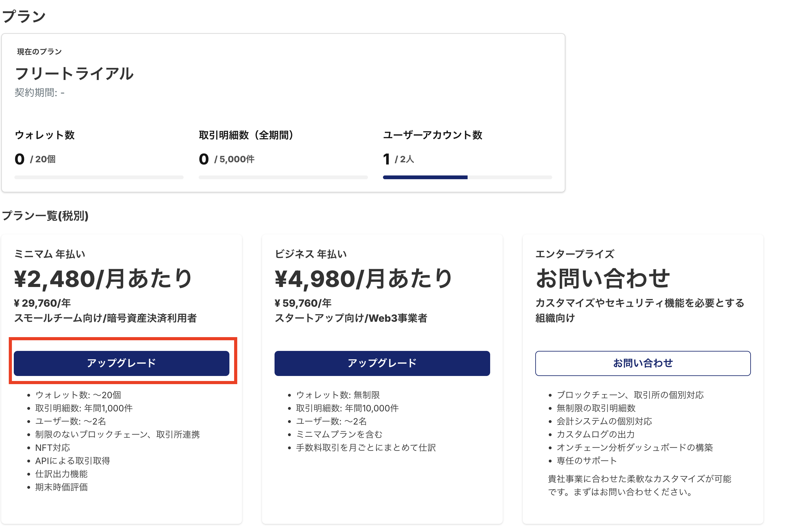This screenshot has height=532, width=786.
Task: Select the フリートライアル plan title
Action: point(74,73)
